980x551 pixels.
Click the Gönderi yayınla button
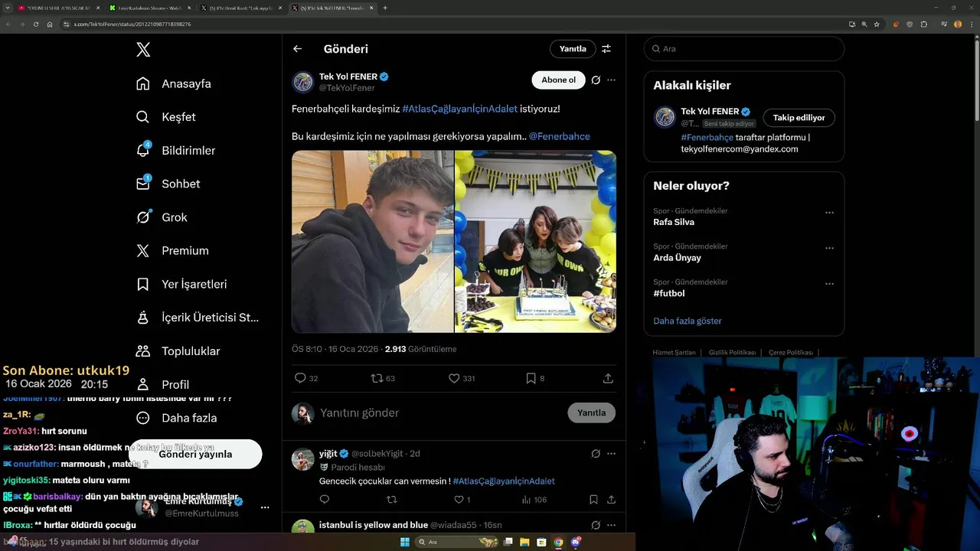(195, 454)
